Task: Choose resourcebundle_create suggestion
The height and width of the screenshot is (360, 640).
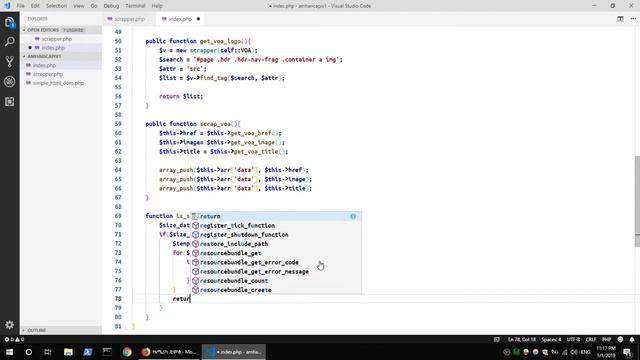Action: tap(276, 290)
